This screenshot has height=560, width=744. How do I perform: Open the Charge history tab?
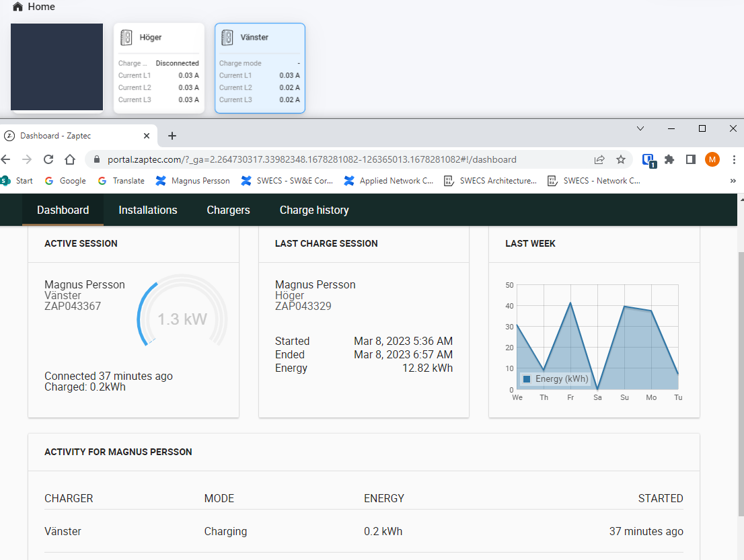point(314,210)
